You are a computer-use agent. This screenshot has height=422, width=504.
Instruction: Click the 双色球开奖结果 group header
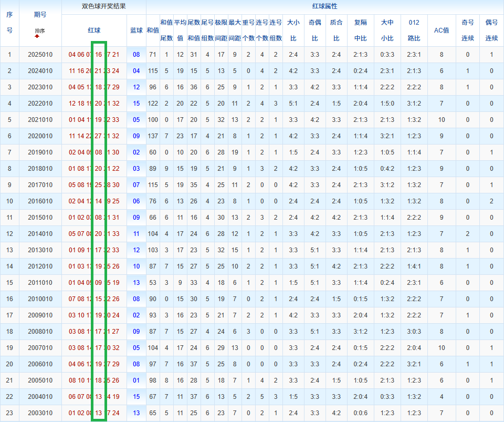tap(103, 7)
